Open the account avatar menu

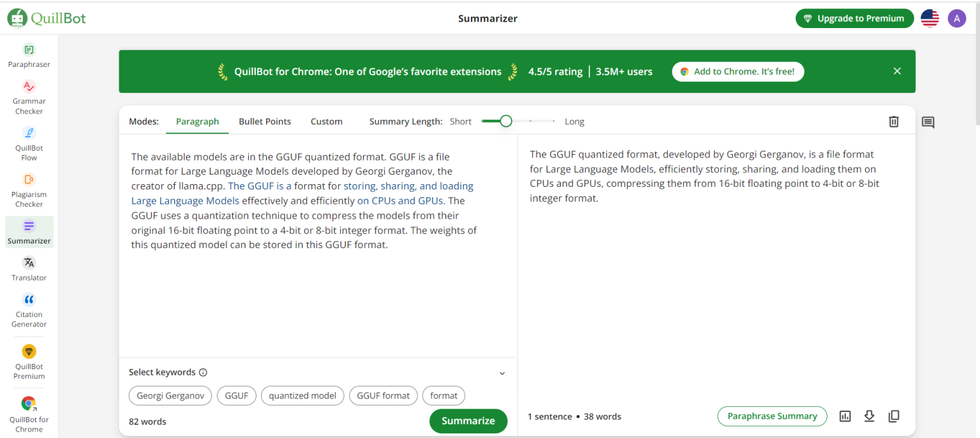(956, 18)
